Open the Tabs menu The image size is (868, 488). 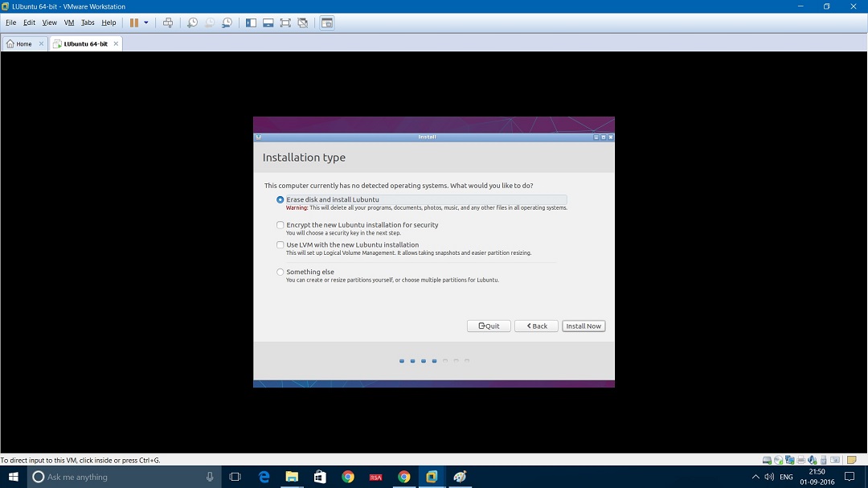[x=88, y=23]
